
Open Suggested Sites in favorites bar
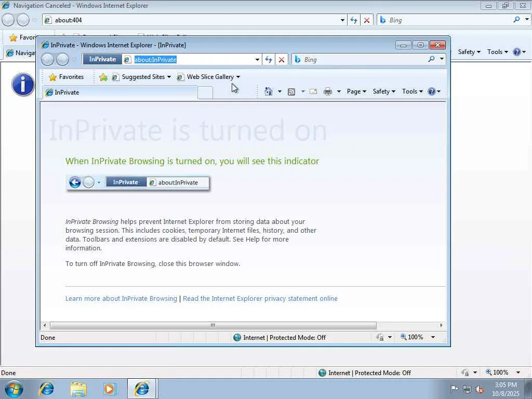(x=141, y=77)
